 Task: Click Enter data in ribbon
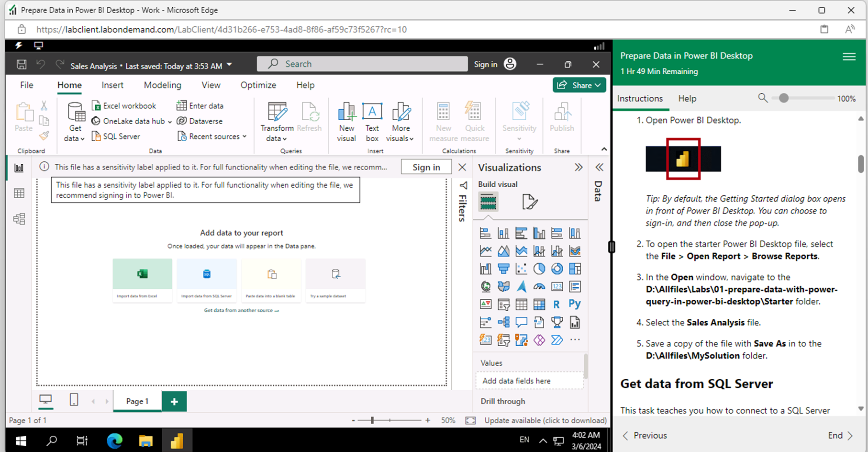click(x=200, y=106)
